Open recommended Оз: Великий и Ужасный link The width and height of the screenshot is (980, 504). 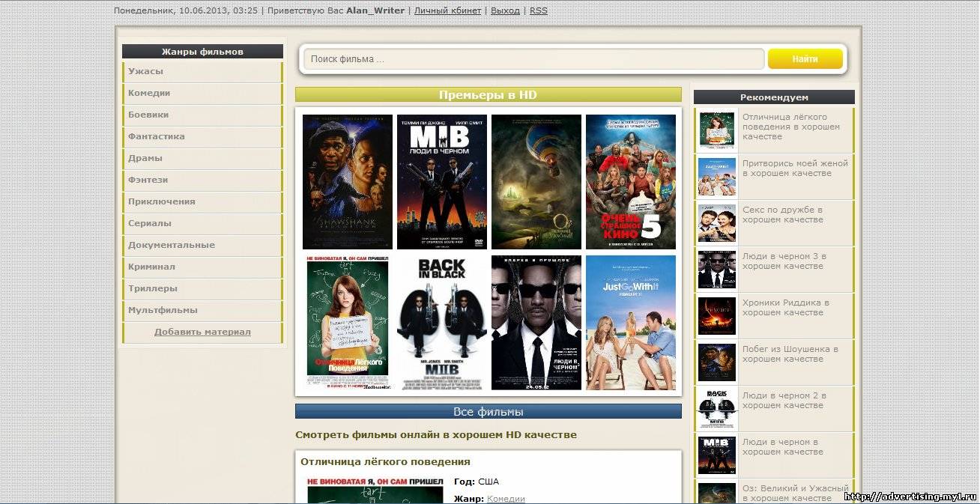(796, 494)
